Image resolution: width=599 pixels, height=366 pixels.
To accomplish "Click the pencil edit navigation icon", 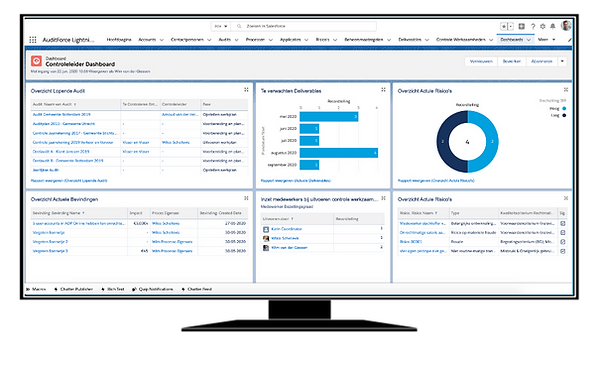I will point(569,40).
